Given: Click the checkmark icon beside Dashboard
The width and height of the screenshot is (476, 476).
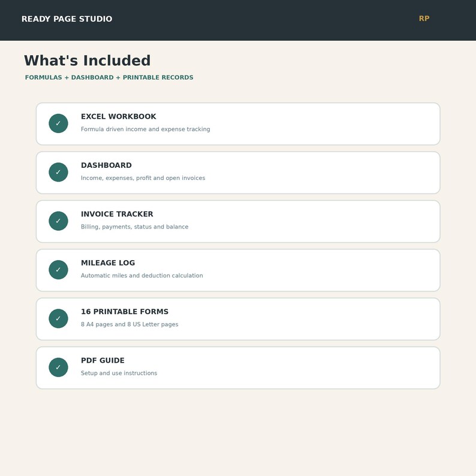Looking at the screenshot, I should pyautogui.click(x=58, y=172).
